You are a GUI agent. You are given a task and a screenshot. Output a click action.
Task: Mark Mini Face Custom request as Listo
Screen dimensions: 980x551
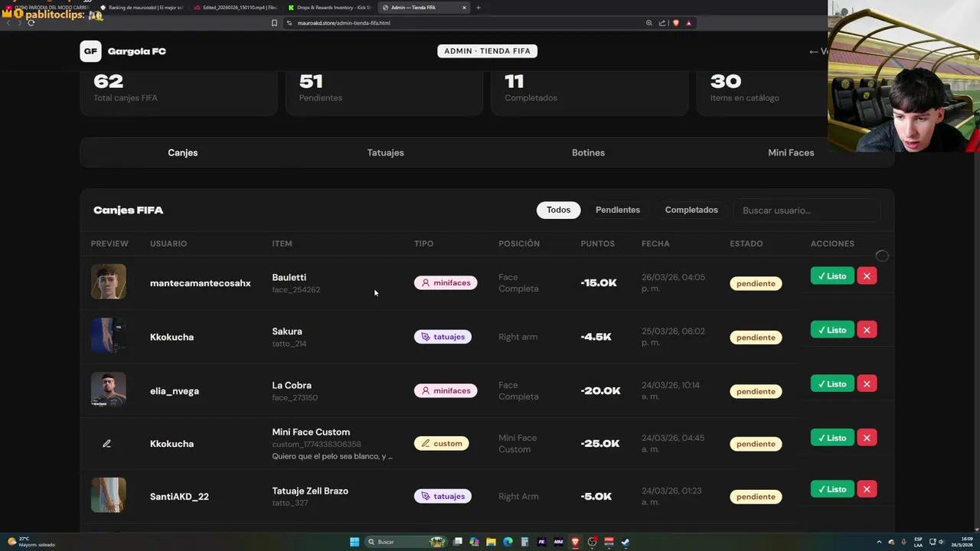tap(832, 438)
